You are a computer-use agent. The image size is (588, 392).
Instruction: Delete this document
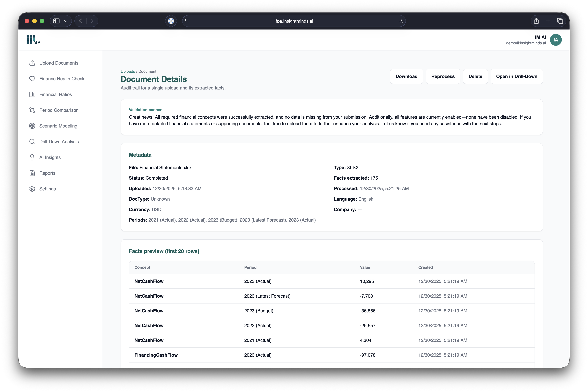pos(475,77)
